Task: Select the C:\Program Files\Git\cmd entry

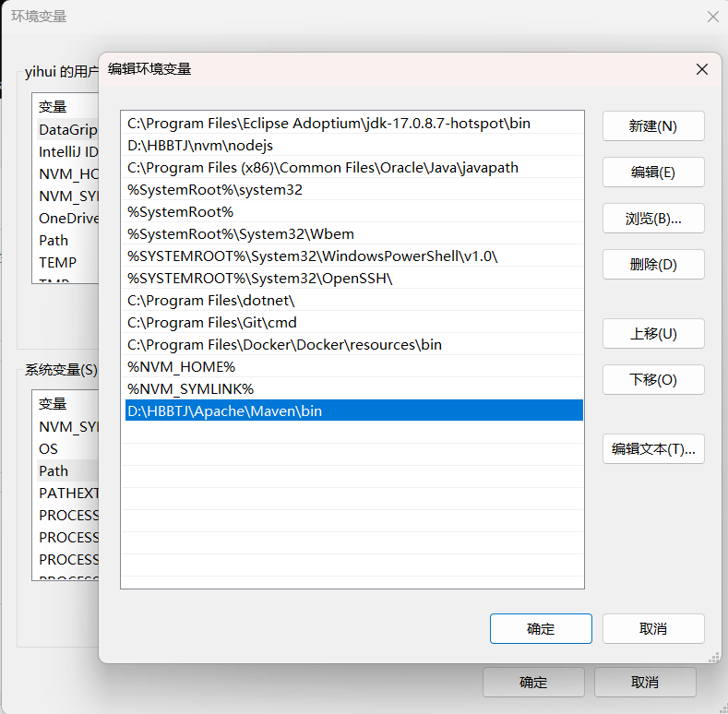Action: click(x=212, y=323)
